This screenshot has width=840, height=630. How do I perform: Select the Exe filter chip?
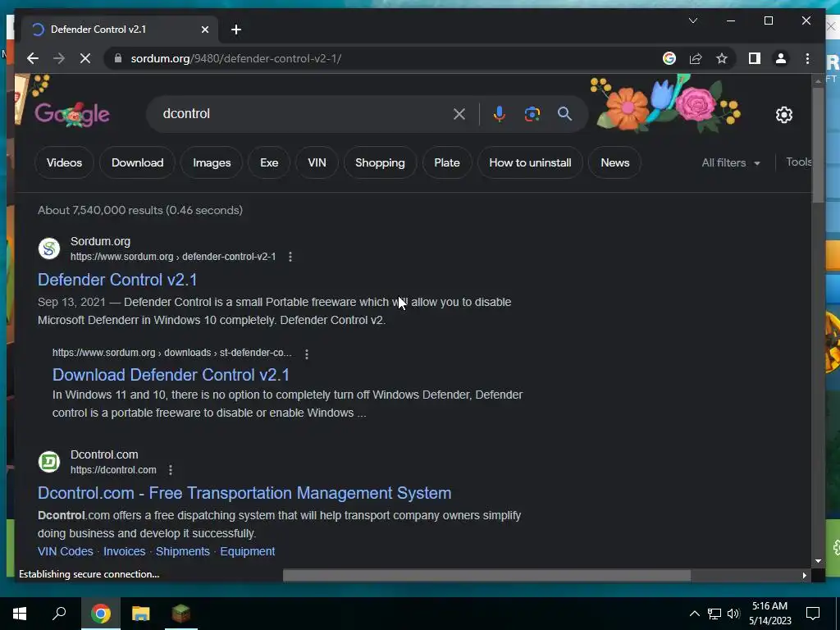click(x=269, y=162)
